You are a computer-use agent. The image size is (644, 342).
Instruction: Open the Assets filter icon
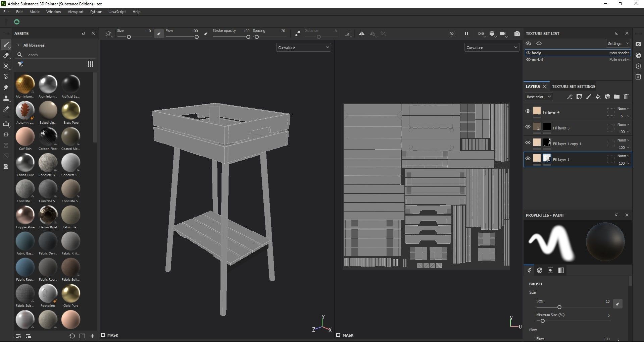tap(20, 64)
